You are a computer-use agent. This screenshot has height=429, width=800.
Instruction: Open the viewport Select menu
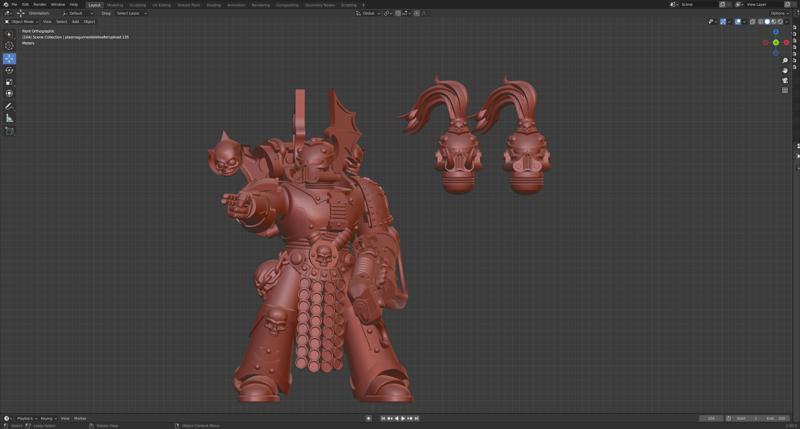coord(61,21)
